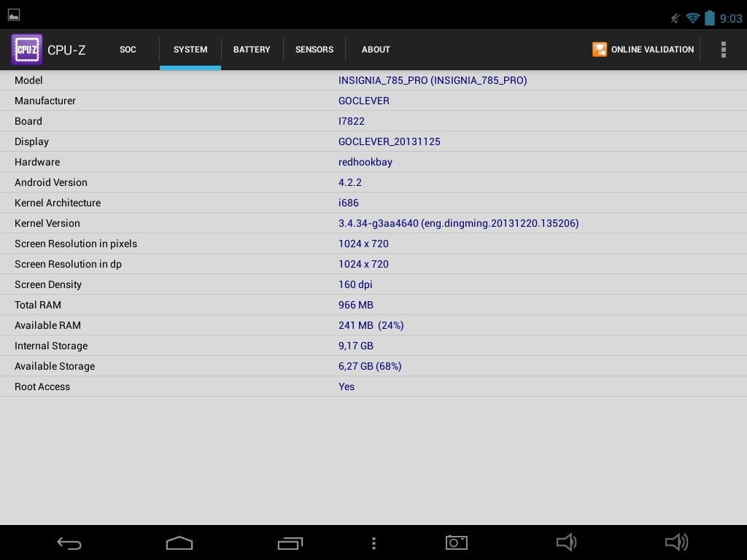Tap the Screen Resolution in dp label

click(68, 264)
